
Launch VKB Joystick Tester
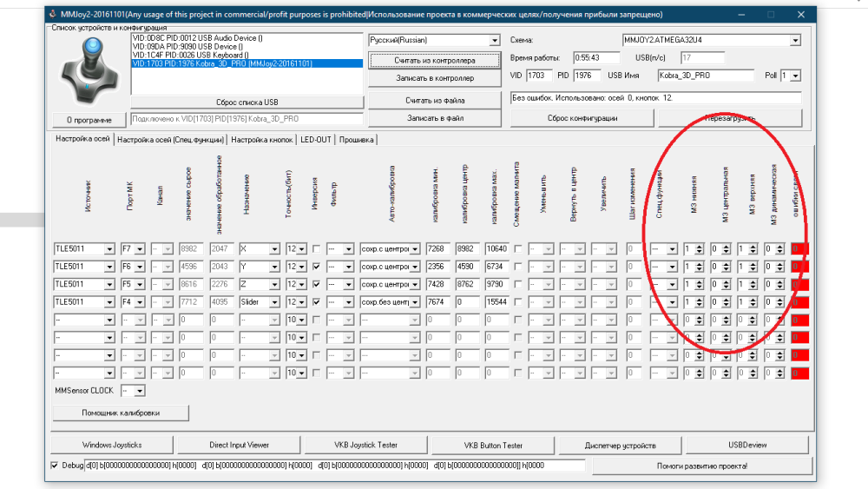(x=366, y=445)
